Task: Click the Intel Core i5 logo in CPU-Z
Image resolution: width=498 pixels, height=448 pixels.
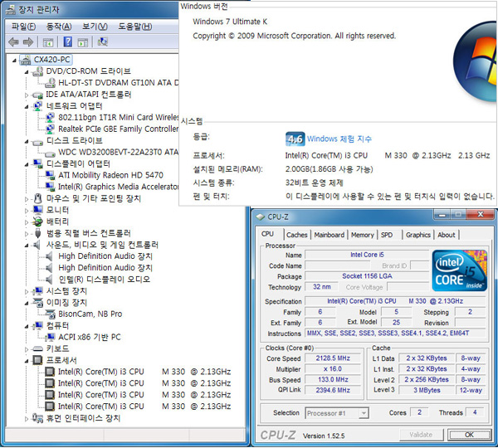Action: click(x=459, y=270)
